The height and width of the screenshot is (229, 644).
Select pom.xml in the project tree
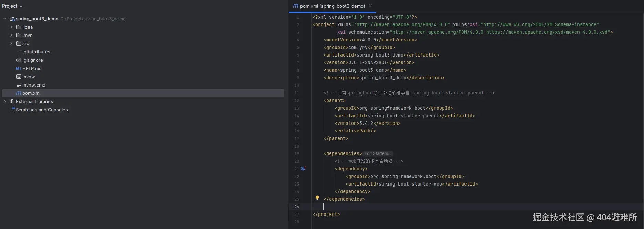[143, 93]
